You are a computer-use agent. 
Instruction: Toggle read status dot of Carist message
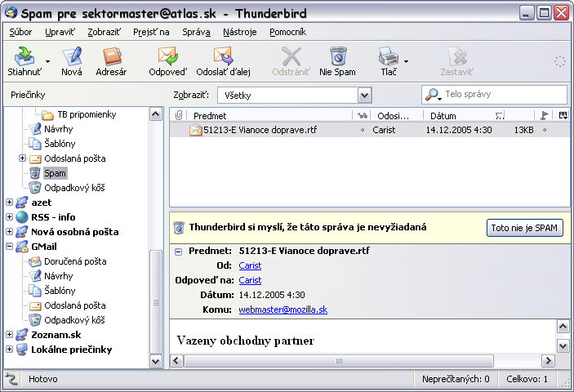pyautogui.click(x=363, y=130)
